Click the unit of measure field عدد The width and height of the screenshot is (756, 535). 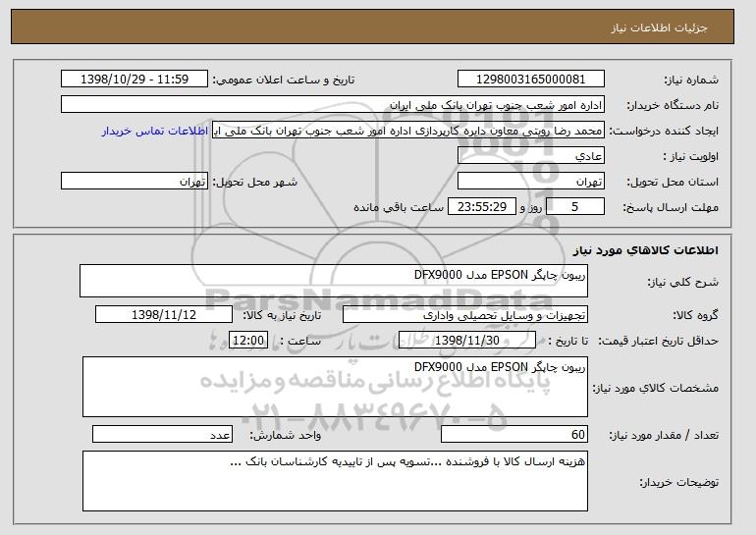(x=162, y=434)
